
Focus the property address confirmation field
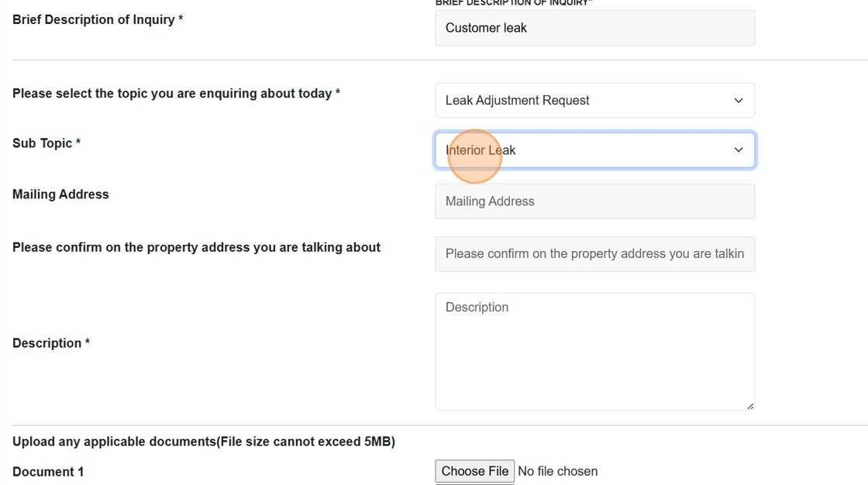click(x=594, y=253)
